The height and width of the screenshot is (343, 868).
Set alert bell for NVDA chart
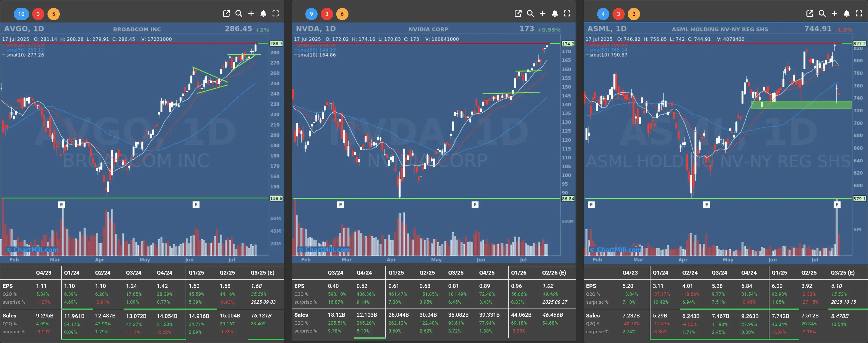click(x=555, y=14)
